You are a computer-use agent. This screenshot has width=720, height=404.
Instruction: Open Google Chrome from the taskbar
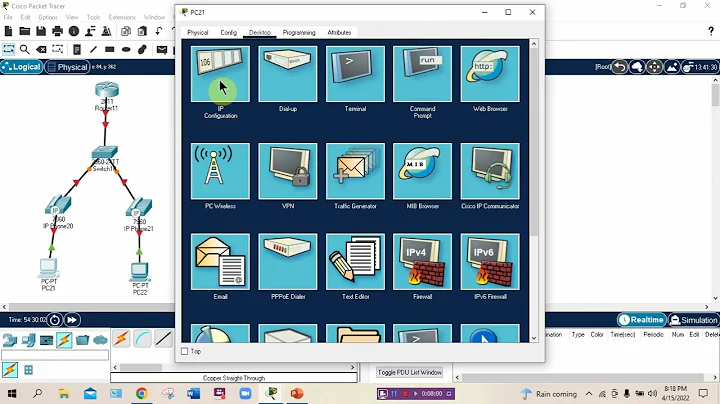(x=141, y=393)
